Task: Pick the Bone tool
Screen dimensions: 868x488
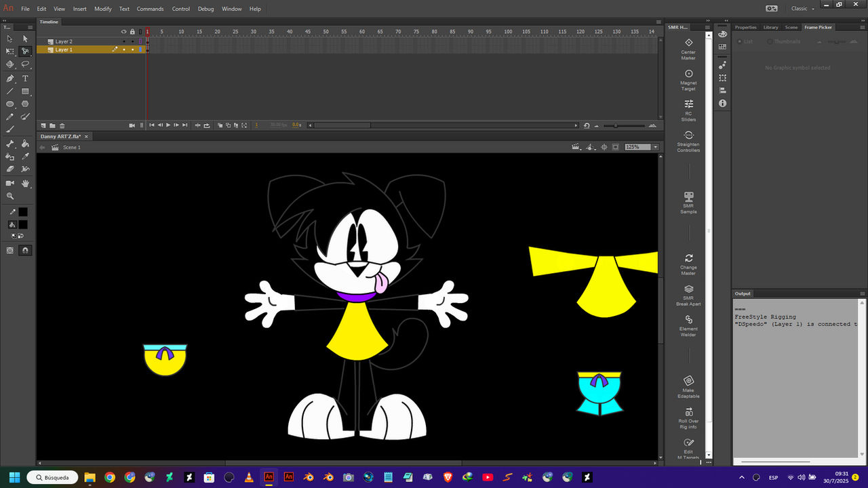Action: pos(9,144)
